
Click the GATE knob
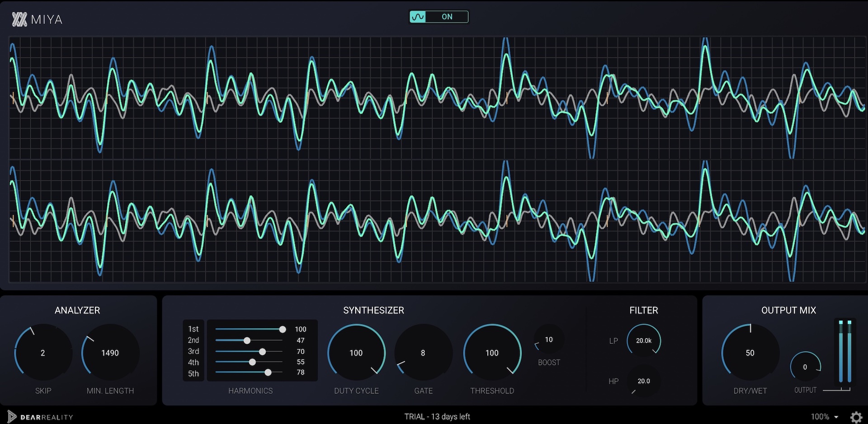coord(423,353)
